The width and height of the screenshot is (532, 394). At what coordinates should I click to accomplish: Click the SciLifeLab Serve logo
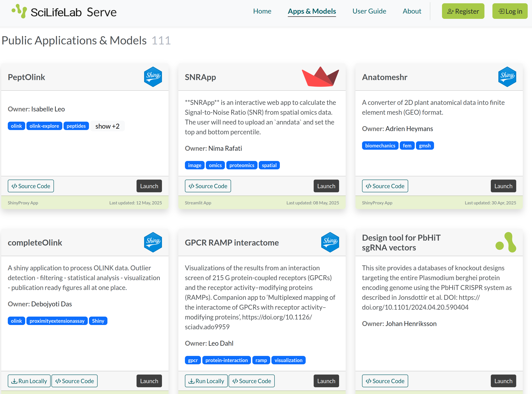tap(64, 11)
